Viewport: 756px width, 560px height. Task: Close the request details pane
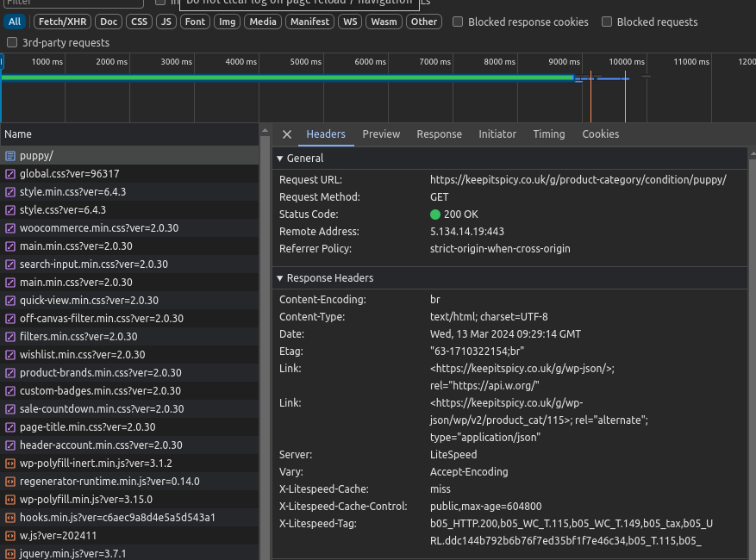pyautogui.click(x=287, y=134)
